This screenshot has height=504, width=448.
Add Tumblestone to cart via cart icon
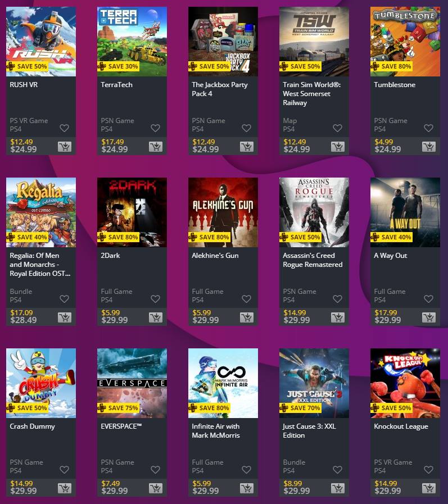click(x=429, y=147)
